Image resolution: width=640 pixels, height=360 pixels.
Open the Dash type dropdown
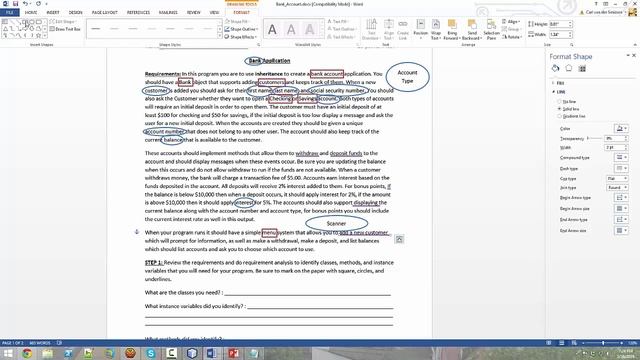621,168
